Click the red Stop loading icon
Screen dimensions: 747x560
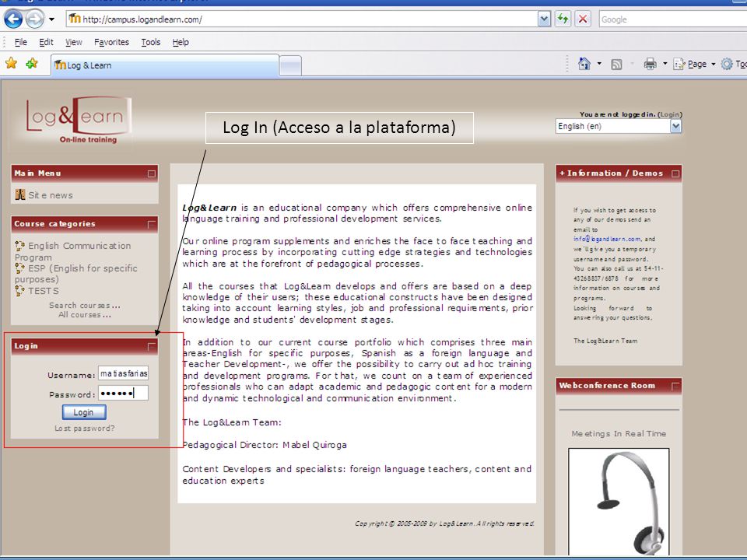[x=583, y=19]
